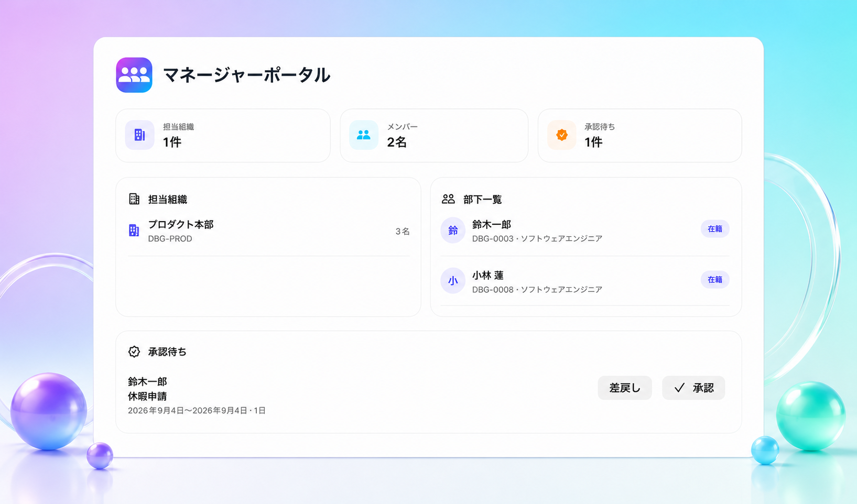The image size is (857, 504).
Task: Click the 1件 value under 担当組織 card
Action: 172,142
